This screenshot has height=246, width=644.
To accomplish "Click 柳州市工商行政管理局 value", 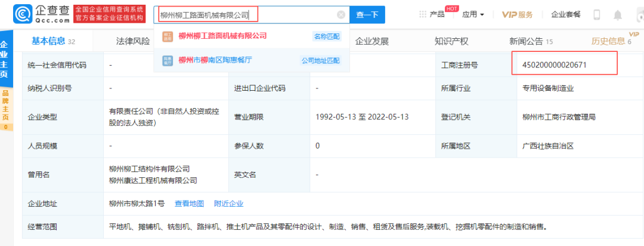I will point(559,117).
